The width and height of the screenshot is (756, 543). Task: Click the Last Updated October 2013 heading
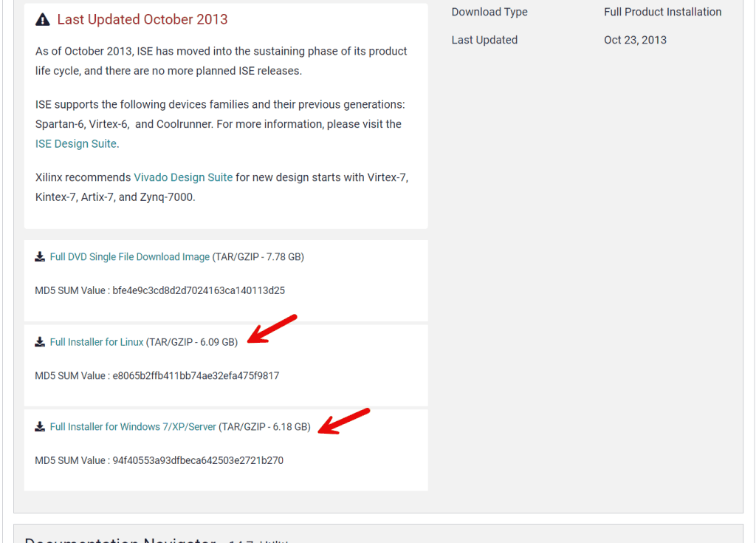point(142,19)
